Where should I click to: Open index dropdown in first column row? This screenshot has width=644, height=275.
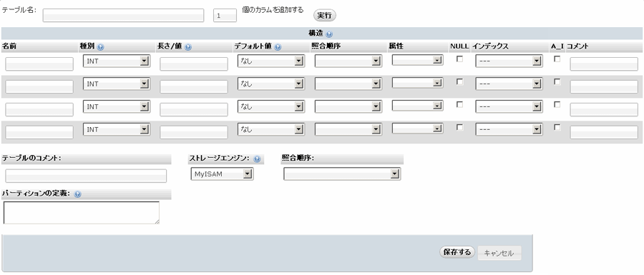coord(509,61)
